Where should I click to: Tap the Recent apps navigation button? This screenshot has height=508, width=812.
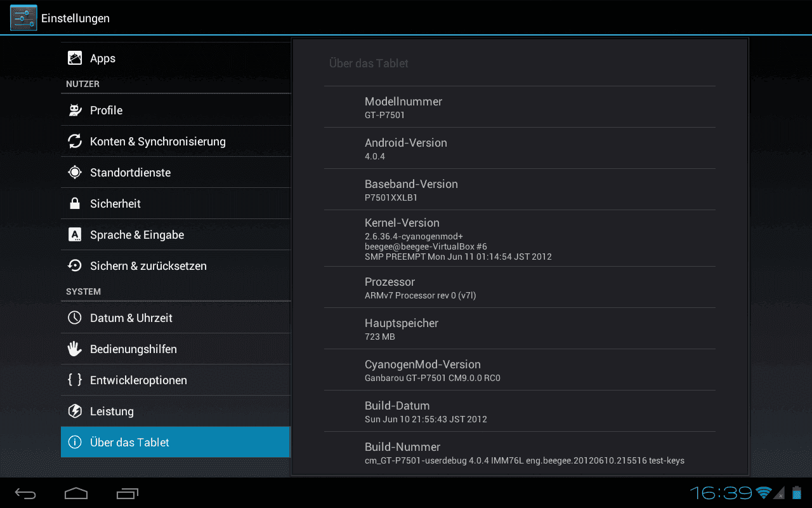pyautogui.click(x=128, y=493)
